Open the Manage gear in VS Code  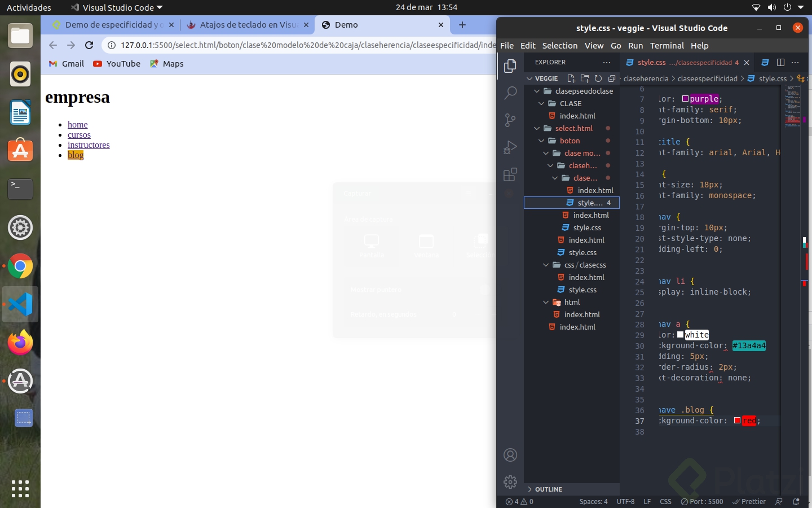tap(510, 482)
